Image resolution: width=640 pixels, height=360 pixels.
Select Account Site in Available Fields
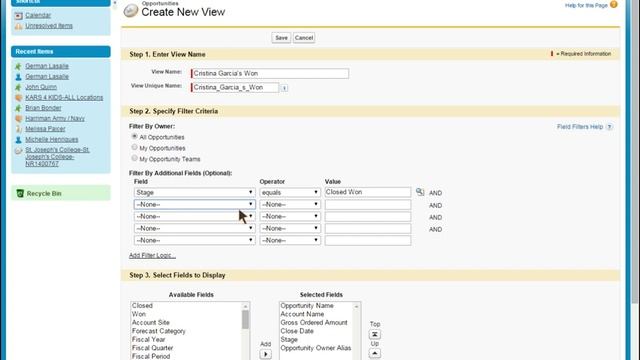pos(150,322)
